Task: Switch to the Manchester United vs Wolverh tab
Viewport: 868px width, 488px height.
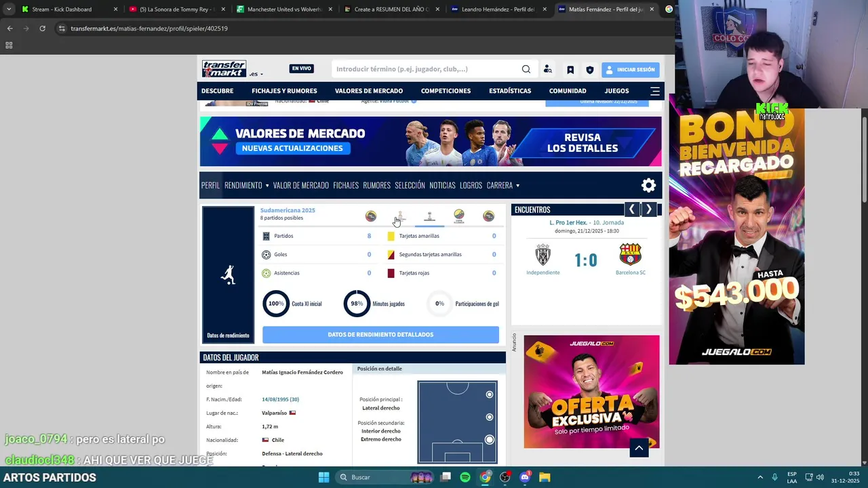Action: [x=285, y=9]
